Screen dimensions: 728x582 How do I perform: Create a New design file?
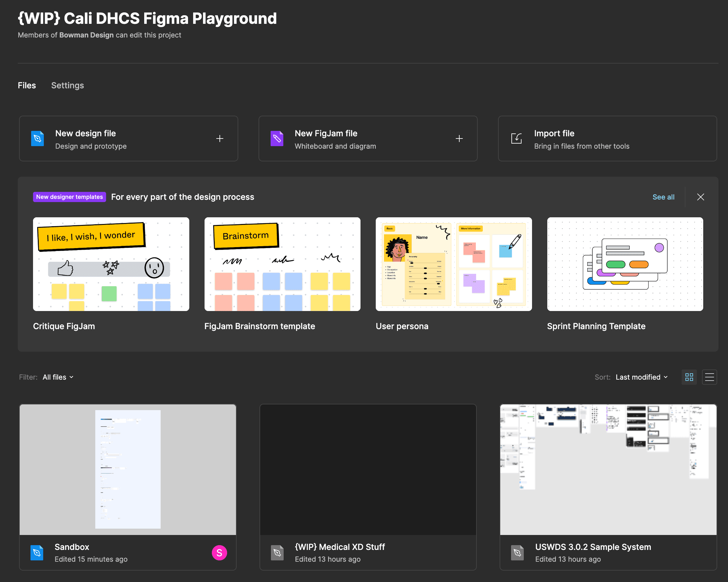point(129,139)
